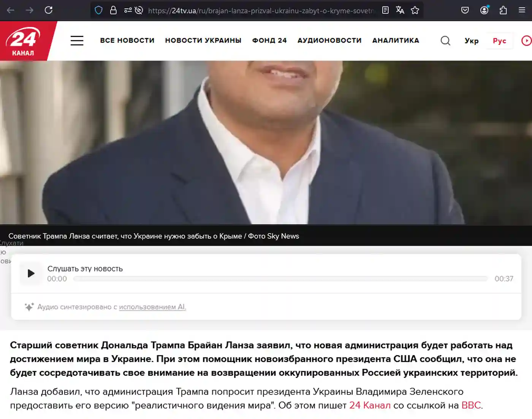Click the translate page icon in the toolbar
Viewport: 532px width, 419px height.
[x=400, y=10]
